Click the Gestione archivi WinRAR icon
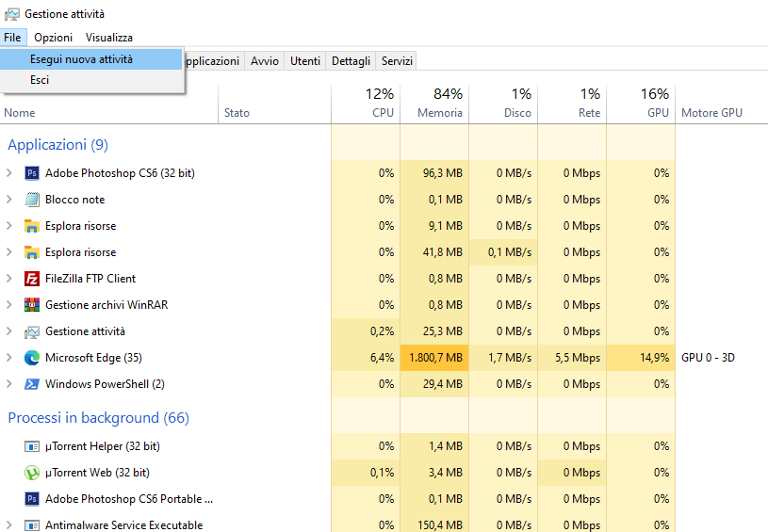The height and width of the screenshot is (532, 768). pyautogui.click(x=32, y=305)
